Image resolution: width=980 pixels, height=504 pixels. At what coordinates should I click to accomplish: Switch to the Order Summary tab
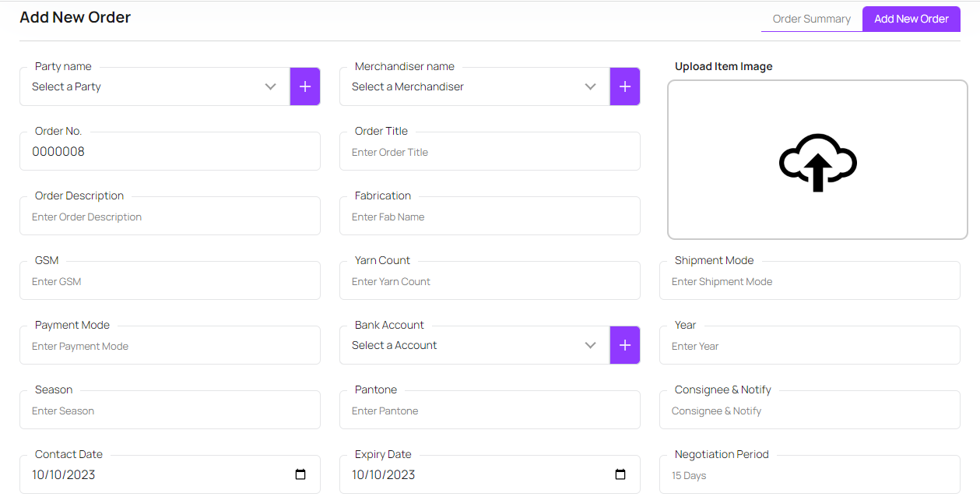pos(811,19)
